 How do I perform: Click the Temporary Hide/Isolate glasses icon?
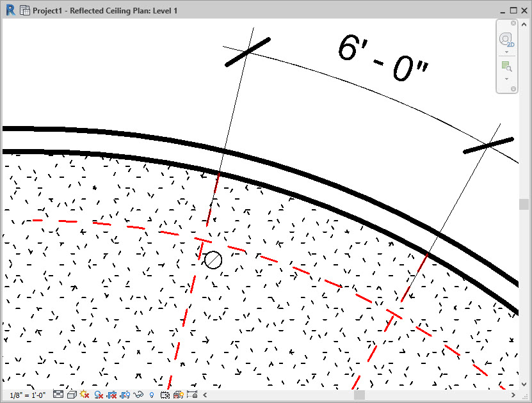click(138, 395)
